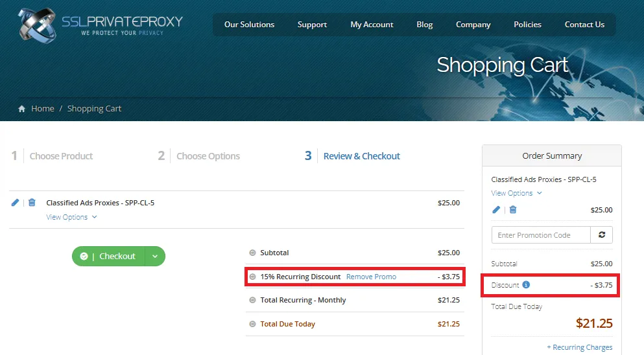Delete cart item with trash icon in main list
This screenshot has height=355, width=644.
[32, 202]
